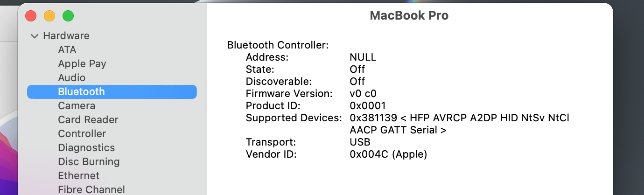The height and width of the screenshot is (195, 644).
Task: Select Card Reader in sidebar
Action: click(x=88, y=120)
